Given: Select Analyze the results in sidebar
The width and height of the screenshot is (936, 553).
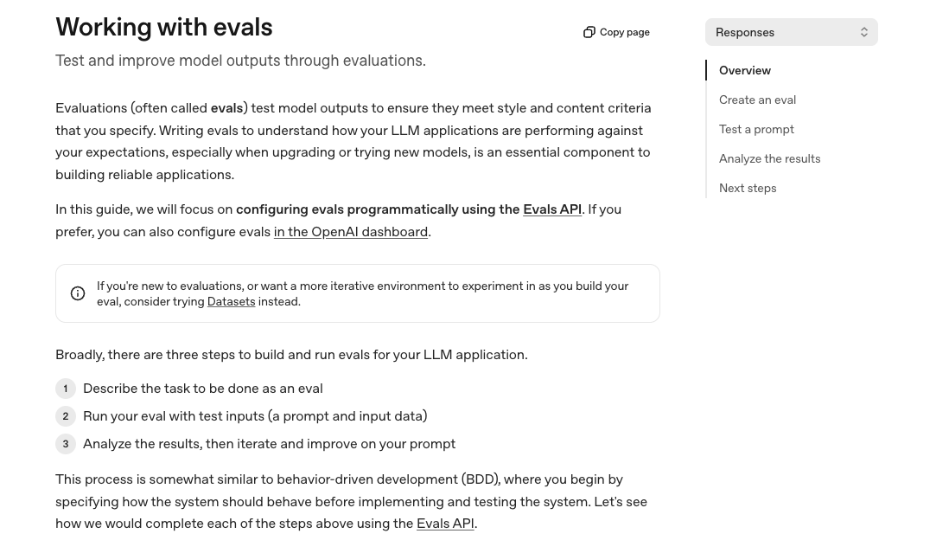Looking at the screenshot, I should (x=769, y=159).
